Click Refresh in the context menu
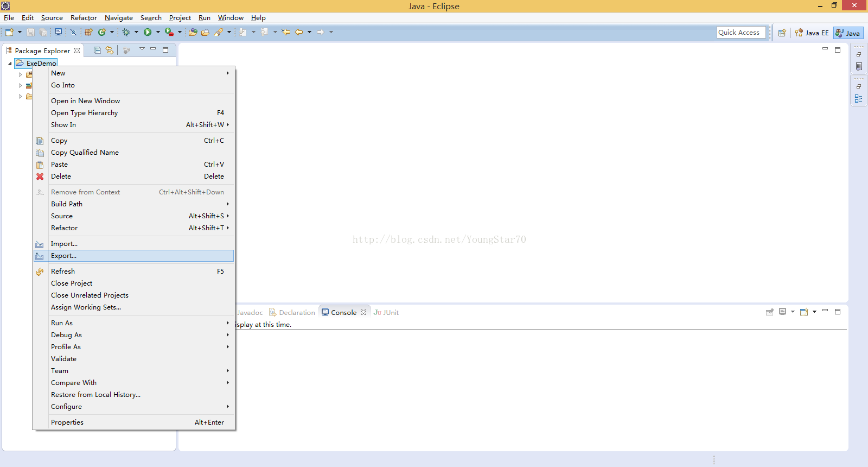The image size is (868, 467). click(133, 272)
